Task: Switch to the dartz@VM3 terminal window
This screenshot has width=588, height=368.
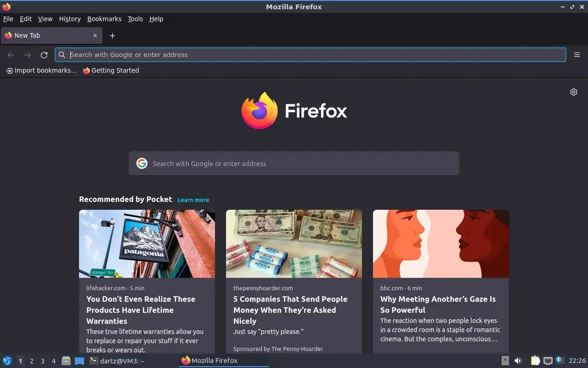Action: pos(132,361)
